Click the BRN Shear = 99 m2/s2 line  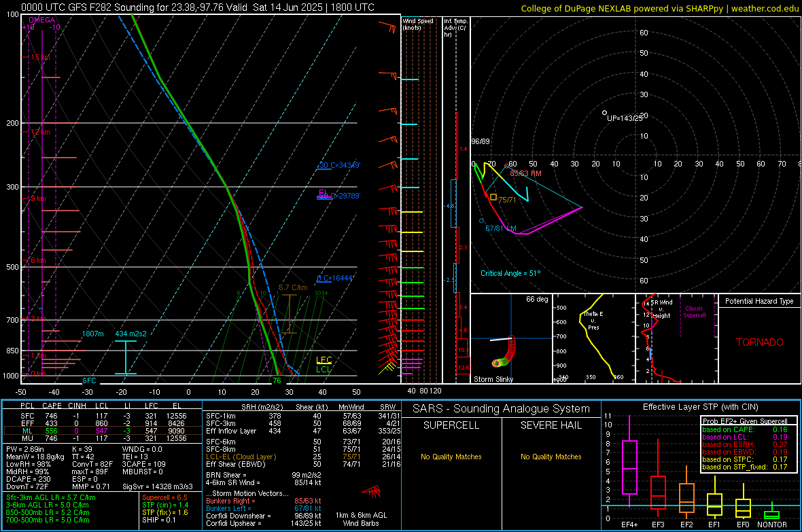coord(264,475)
